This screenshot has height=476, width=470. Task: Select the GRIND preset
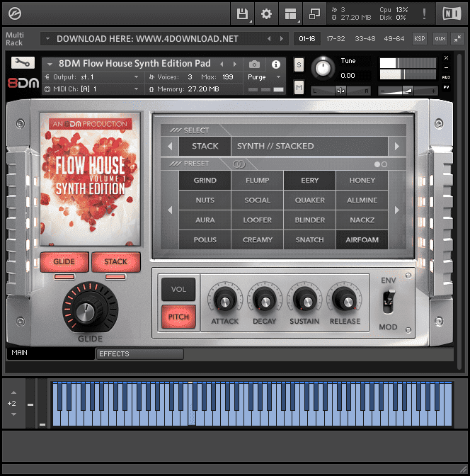[x=205, y=181]
